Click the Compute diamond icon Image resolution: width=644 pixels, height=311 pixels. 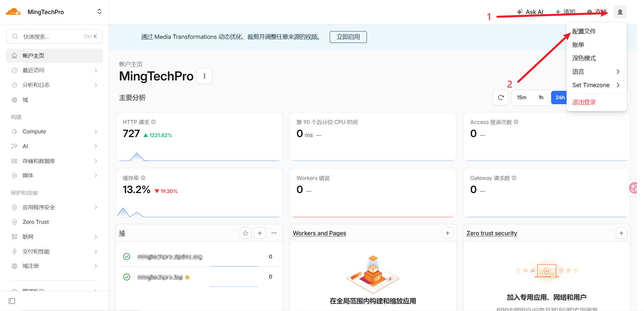click(14, 132)
